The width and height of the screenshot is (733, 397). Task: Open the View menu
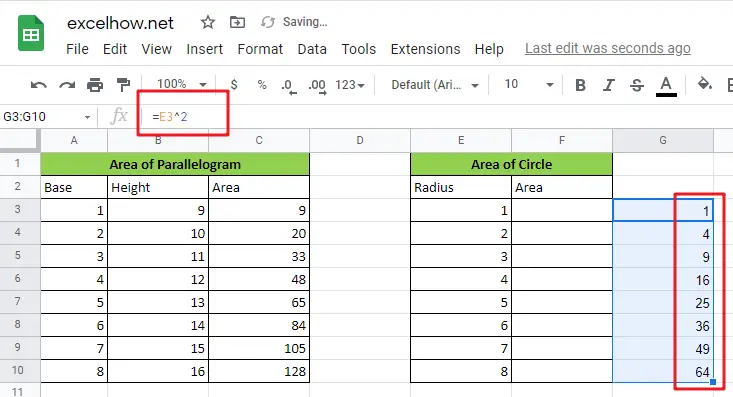(x=157, y=49)
